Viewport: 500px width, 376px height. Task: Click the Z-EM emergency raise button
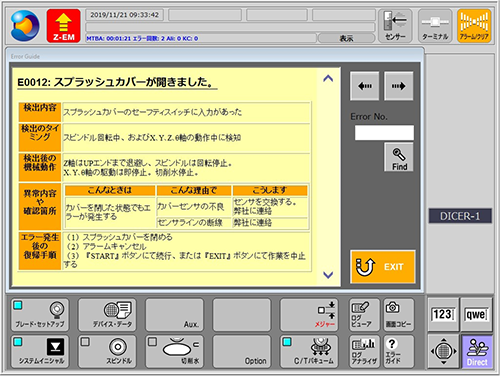coord(63,26)
